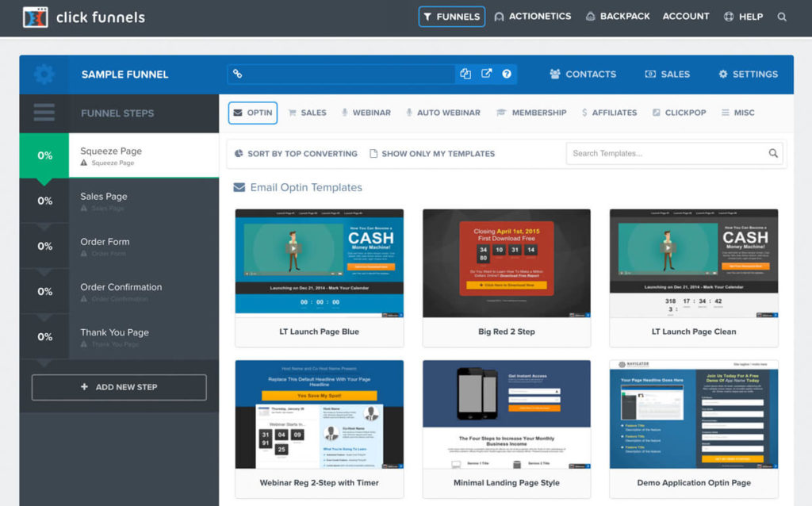The height and width of the screenshot is (506, 812).
Task: Click the ClickFunnels logo icon
Action: click(x=35, y=17)
